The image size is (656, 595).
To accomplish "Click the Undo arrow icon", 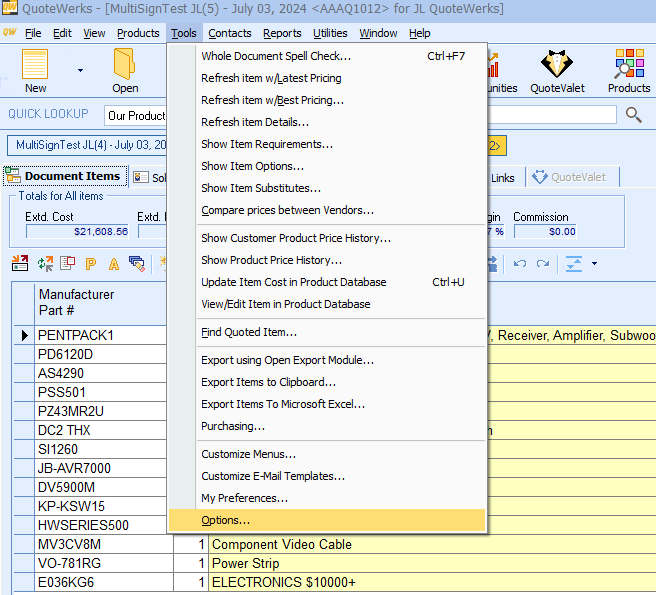I will (520, 264).
